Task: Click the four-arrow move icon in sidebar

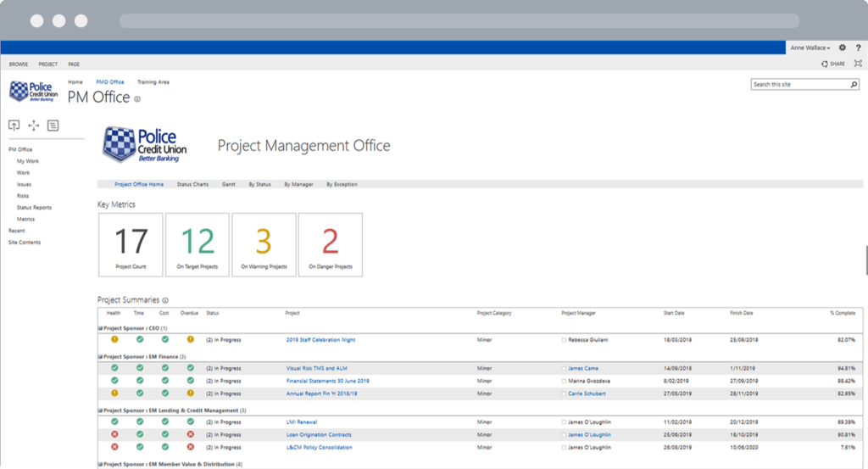Action: [34, 126]
